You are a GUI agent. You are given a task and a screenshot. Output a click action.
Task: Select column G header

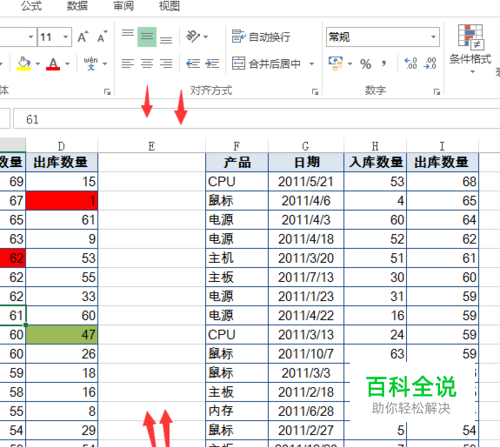pyautogui.click(x=306, y=146)
